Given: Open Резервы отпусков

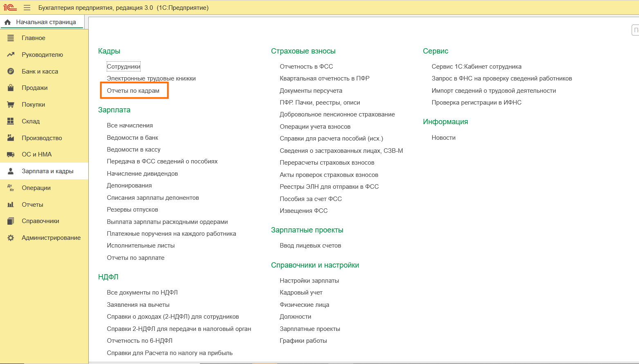Looking at the screenshot, I should 132,210.
